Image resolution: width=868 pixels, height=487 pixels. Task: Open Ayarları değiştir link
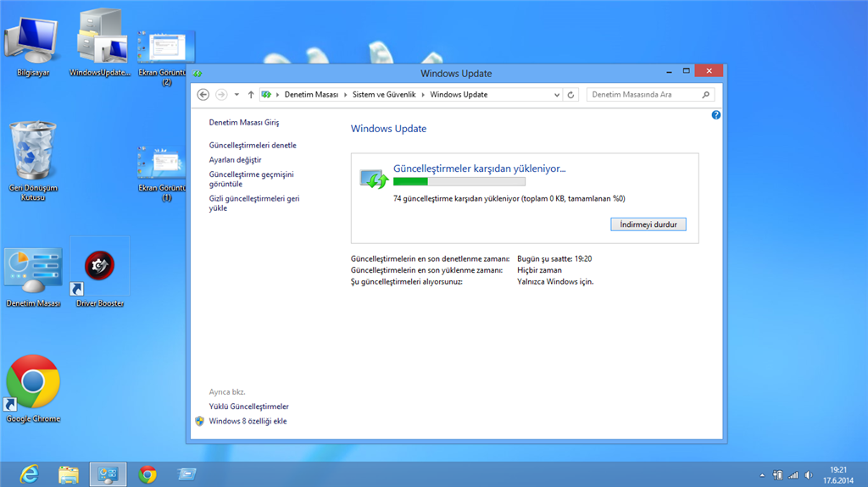[x=236, y=159]
